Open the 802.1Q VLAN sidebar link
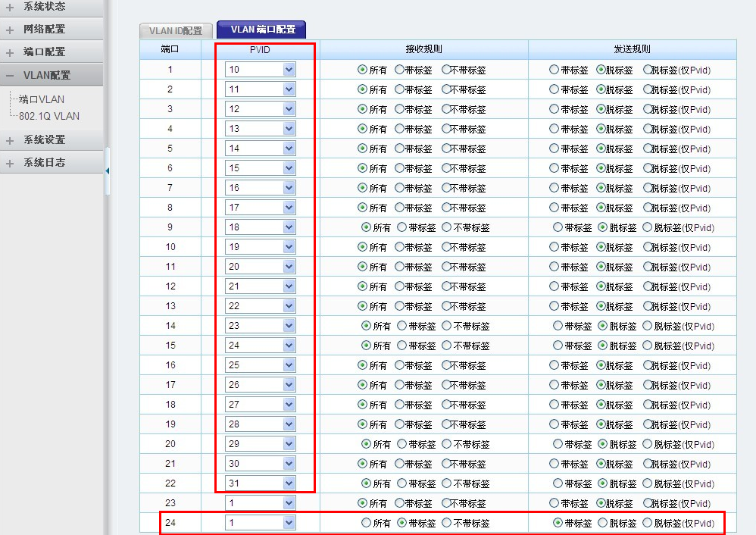The width and height of the screenshot is (756, 535). (x=49, y=116)
